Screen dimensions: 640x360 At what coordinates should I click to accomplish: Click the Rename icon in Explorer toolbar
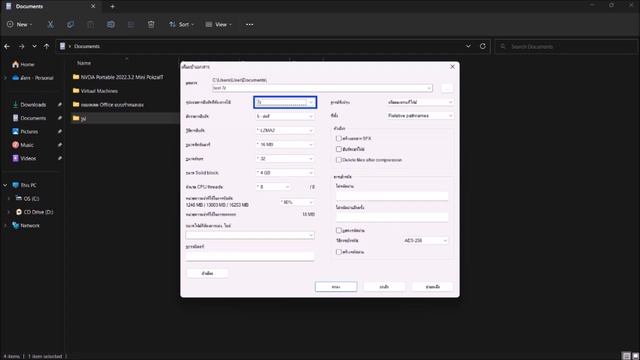[x=111, y=24]
